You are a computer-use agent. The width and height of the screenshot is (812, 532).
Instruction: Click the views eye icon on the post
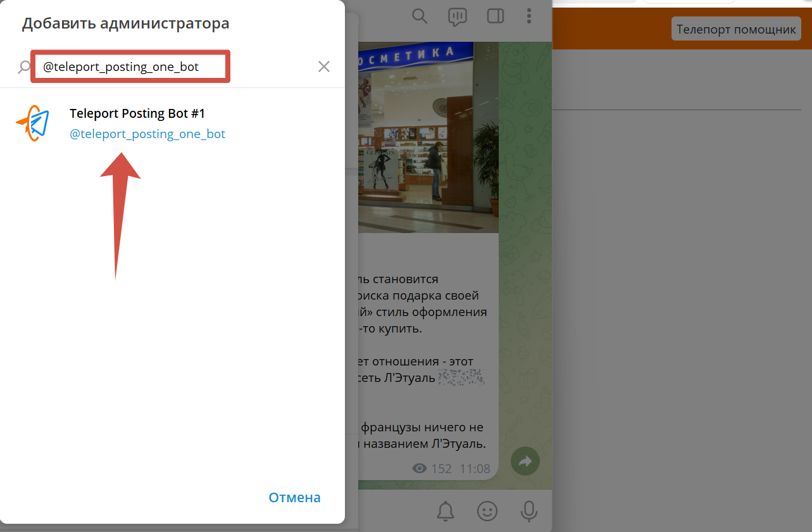point(419,469)
